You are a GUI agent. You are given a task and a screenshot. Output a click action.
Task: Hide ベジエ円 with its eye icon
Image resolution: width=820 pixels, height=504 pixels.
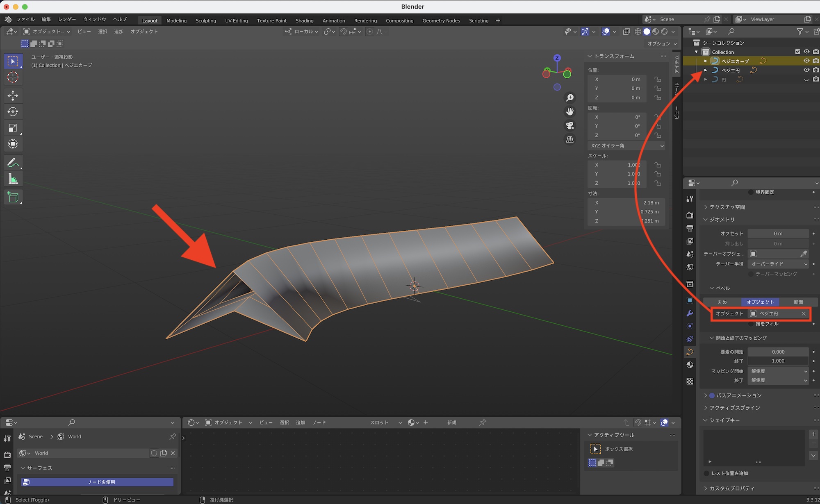click(x=806, y=70)
